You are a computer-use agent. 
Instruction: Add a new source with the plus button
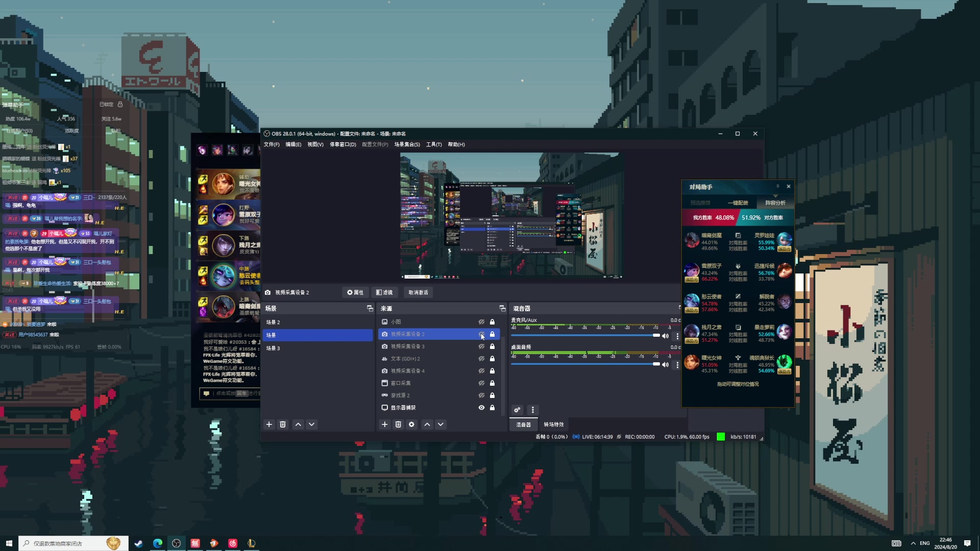pos(385,424)
